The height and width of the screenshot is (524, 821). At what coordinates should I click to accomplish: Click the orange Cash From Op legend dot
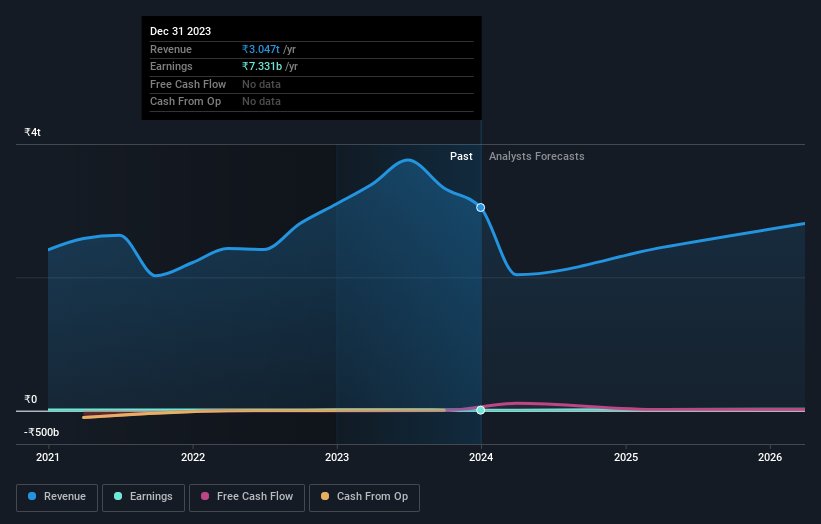pyautogui.click(x=325, y=496)
